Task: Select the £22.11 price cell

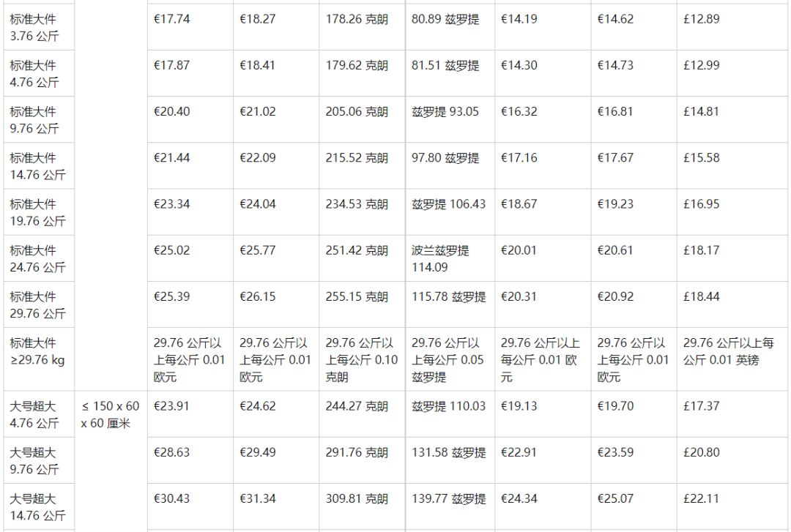Action: click(x=701, y=499)
